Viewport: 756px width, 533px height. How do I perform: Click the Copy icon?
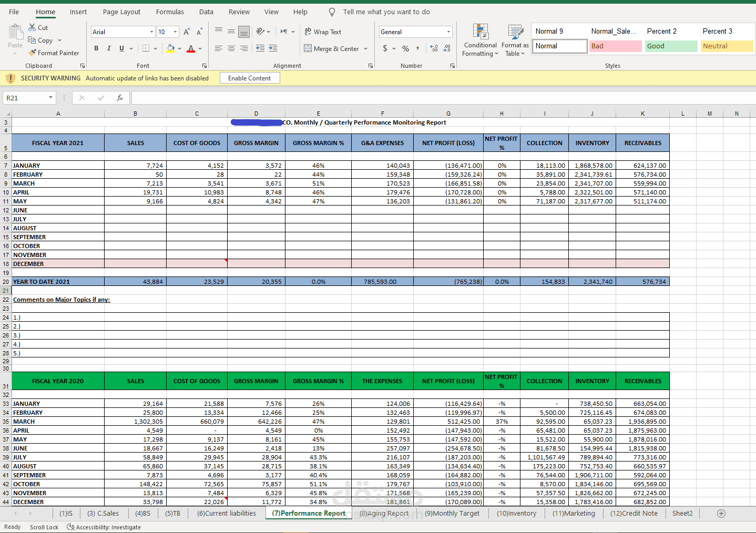[x=32, y=40]
